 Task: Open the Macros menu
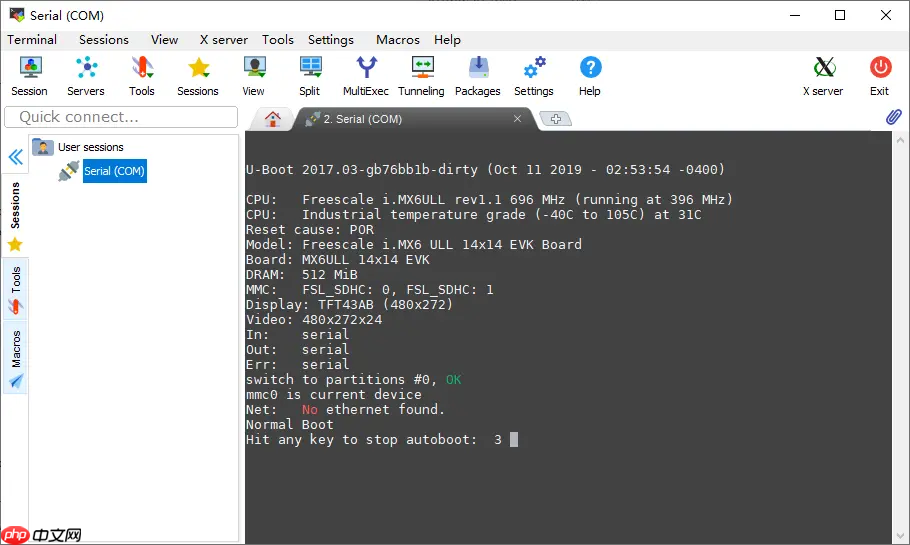(397, 40)
